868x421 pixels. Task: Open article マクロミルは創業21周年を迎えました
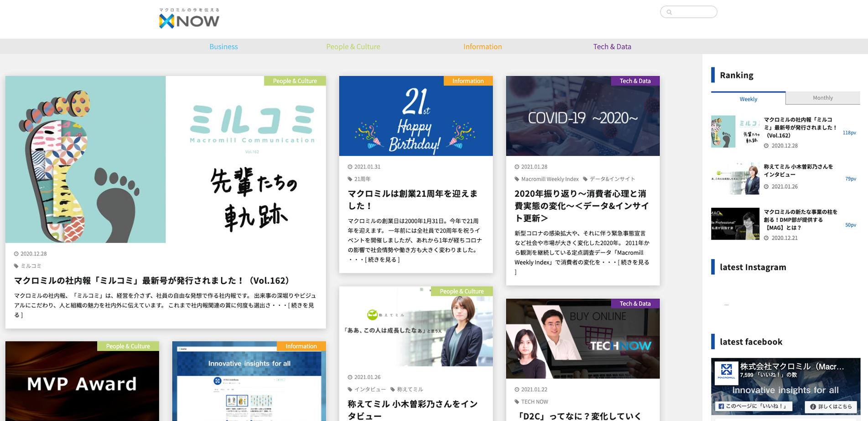[412, 200]
